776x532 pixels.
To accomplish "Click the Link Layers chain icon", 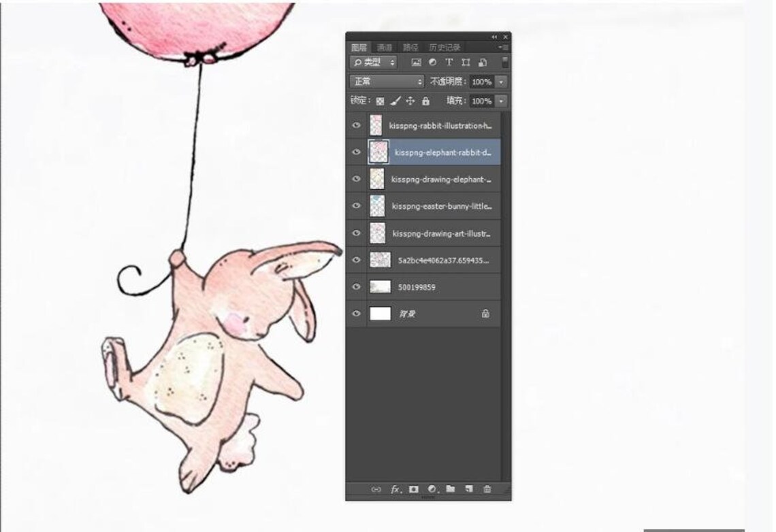I will pos(376,489).
